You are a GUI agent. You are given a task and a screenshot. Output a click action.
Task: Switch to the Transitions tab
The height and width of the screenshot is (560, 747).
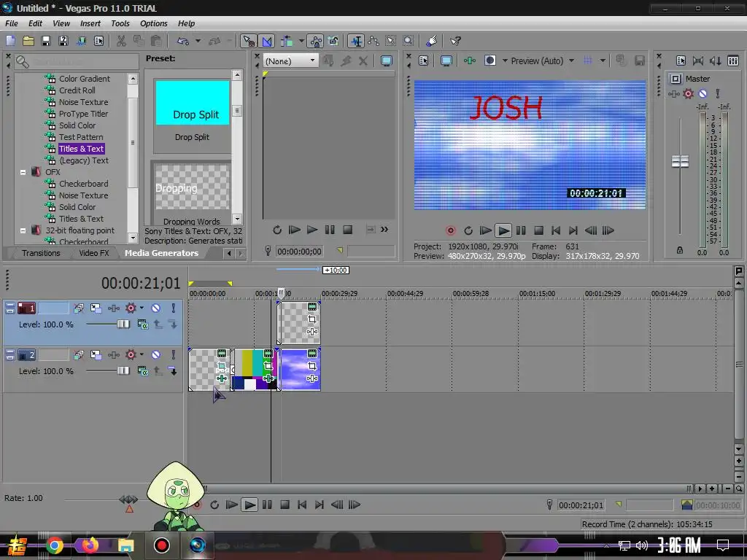(41, 253)
